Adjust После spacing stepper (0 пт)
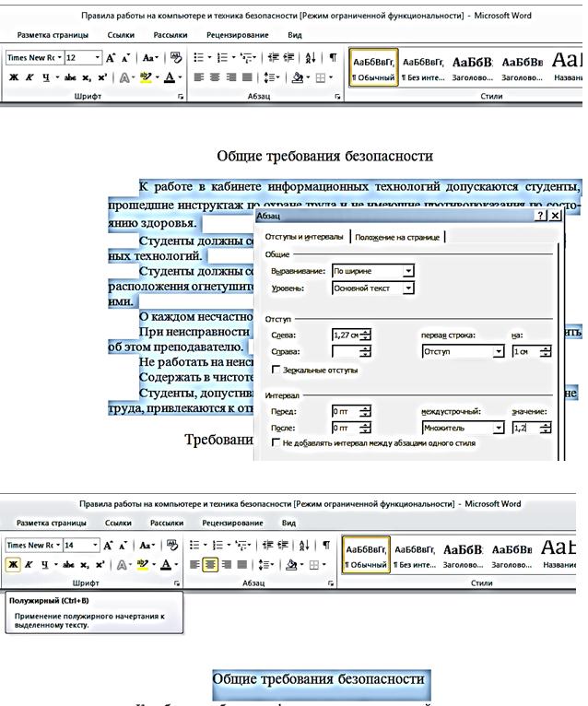Screen dimensions: 588x706 pyautogui.click(x=366, y=428)
